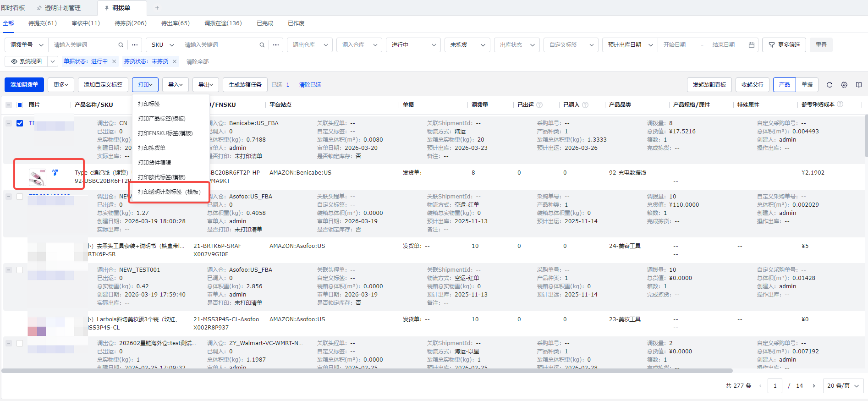Click the horizontal scrollbar under the table

coord(367,370)
